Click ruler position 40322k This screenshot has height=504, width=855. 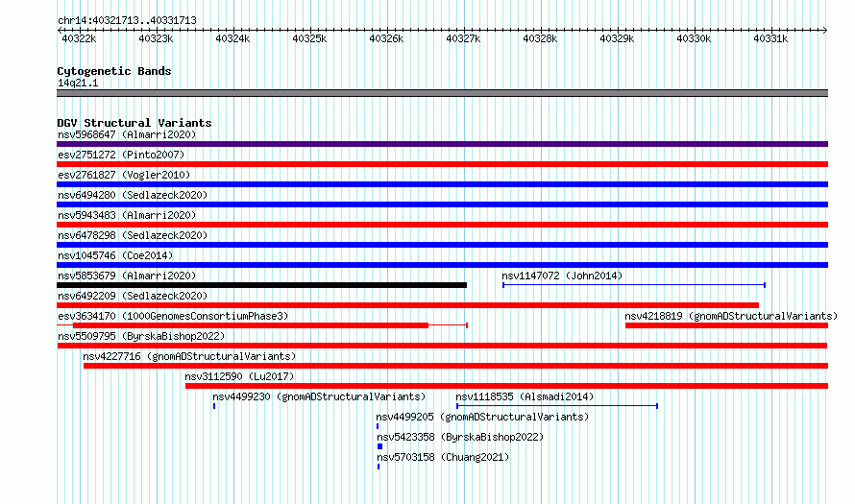(x=79, y=38)
